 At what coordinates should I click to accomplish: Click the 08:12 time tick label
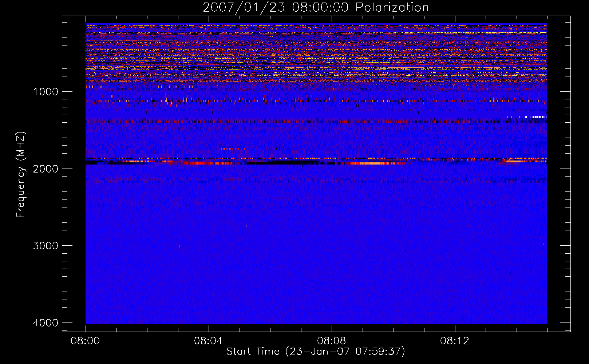point(455,341)
